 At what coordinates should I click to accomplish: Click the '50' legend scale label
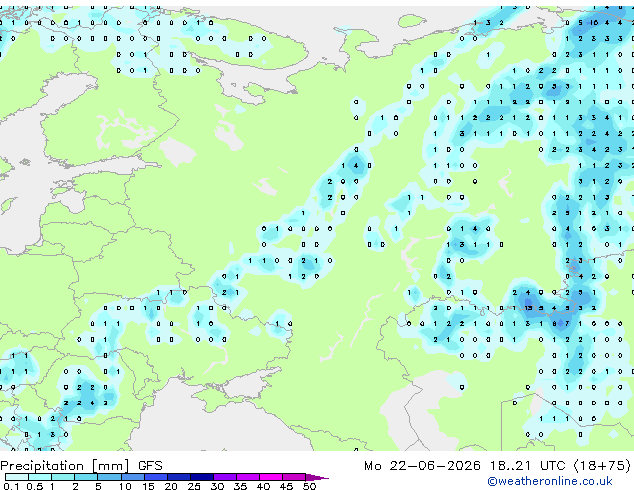[309, 486]
